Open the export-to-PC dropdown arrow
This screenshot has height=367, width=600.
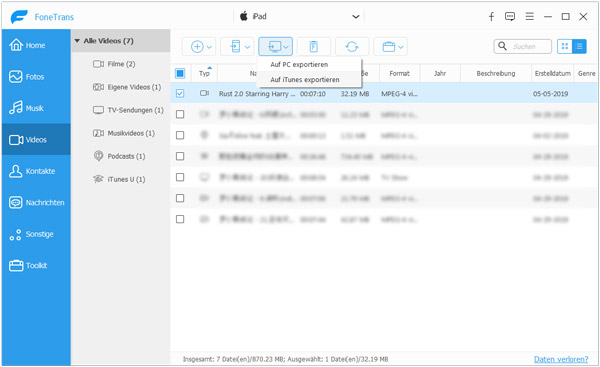[x=286, y=47]
